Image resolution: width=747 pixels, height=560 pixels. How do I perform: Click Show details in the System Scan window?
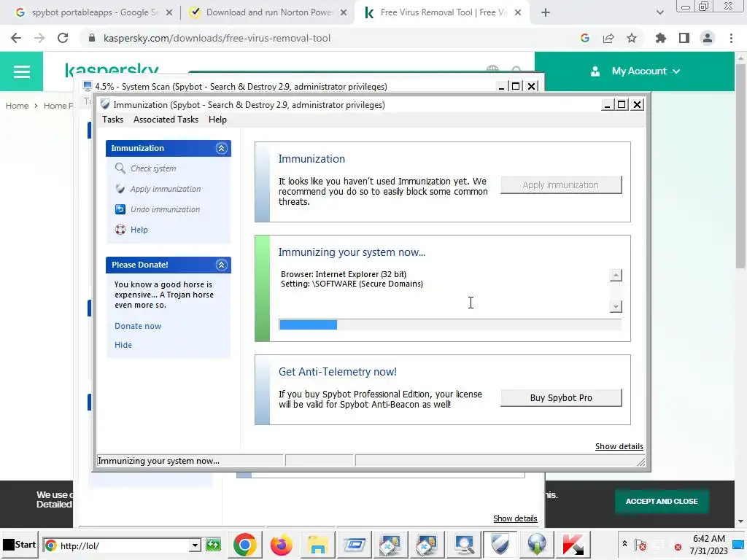[x=515, y=518]
